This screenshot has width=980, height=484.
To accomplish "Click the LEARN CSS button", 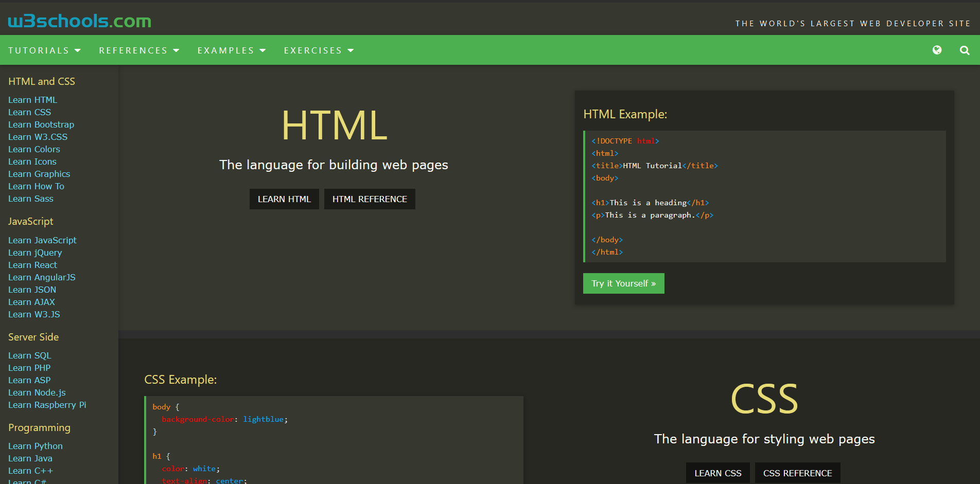I will point(718,473).
